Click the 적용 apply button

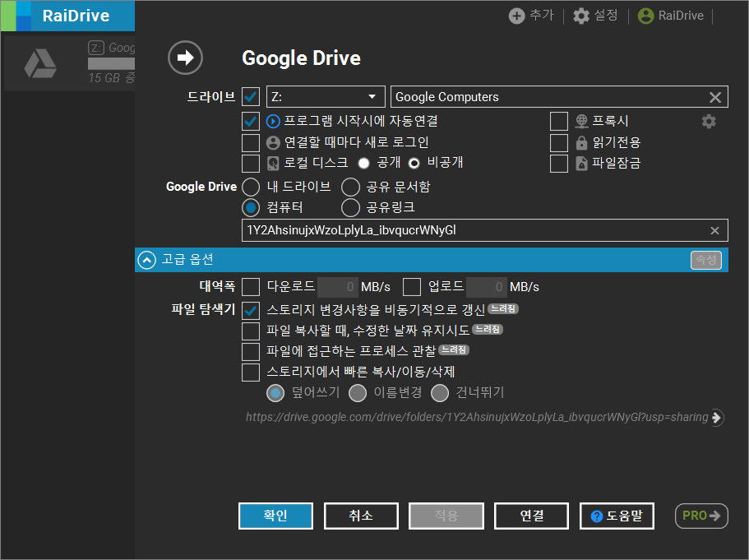(x=446, y=516)
